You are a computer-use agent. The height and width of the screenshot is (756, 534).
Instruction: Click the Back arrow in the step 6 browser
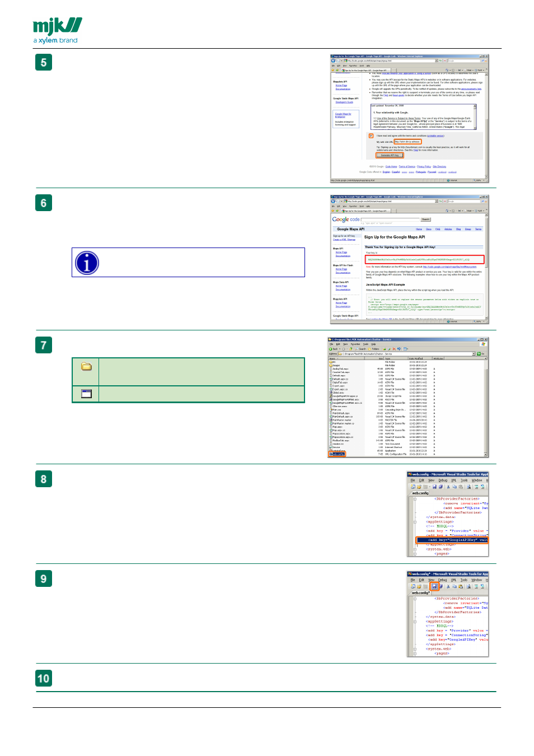tap(334, 201)
